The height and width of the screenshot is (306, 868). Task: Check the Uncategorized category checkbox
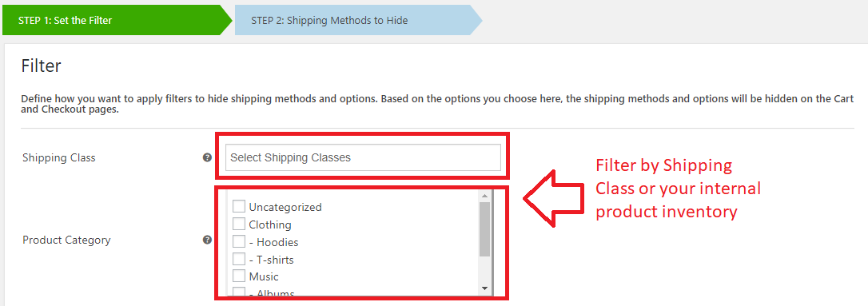point(239,206)
